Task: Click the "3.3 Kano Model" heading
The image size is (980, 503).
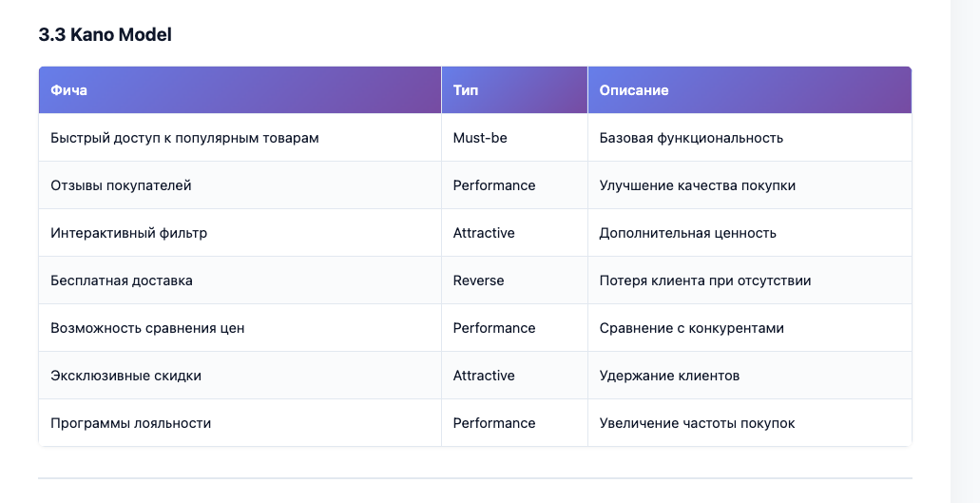Action: point(105,35)
